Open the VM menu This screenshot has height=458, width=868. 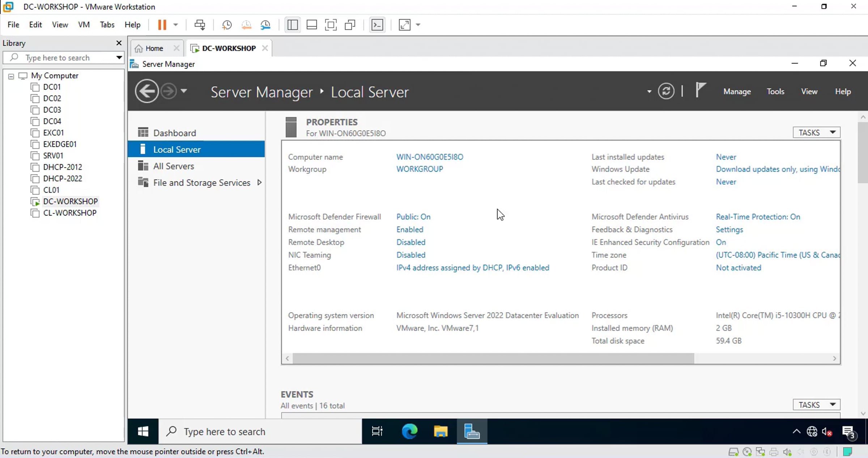(84, 25)
